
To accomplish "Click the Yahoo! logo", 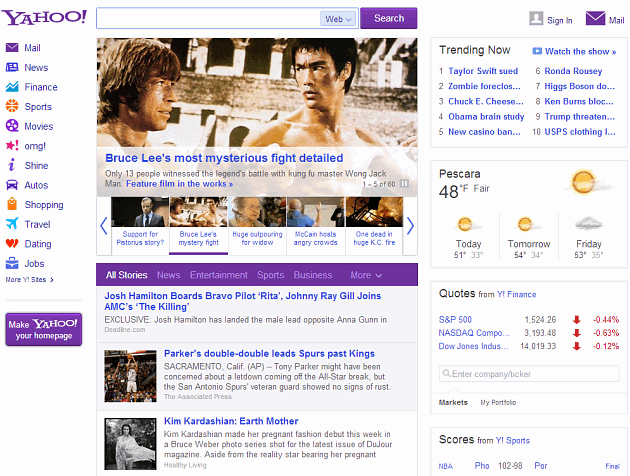I will 44,18.
